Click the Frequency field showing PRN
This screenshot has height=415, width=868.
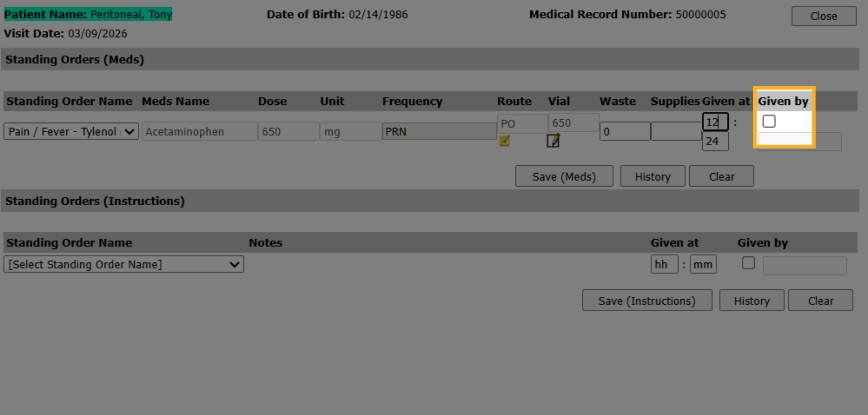pyautogui.click(x=439, y=131)
